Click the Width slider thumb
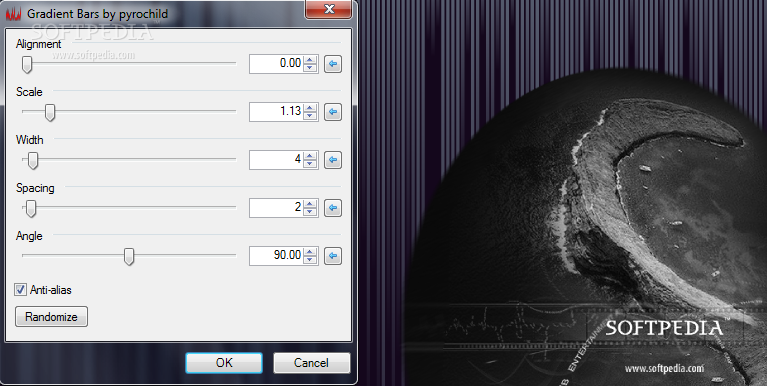Viewport: 767px width, 386px height. [x=33, y=160]
